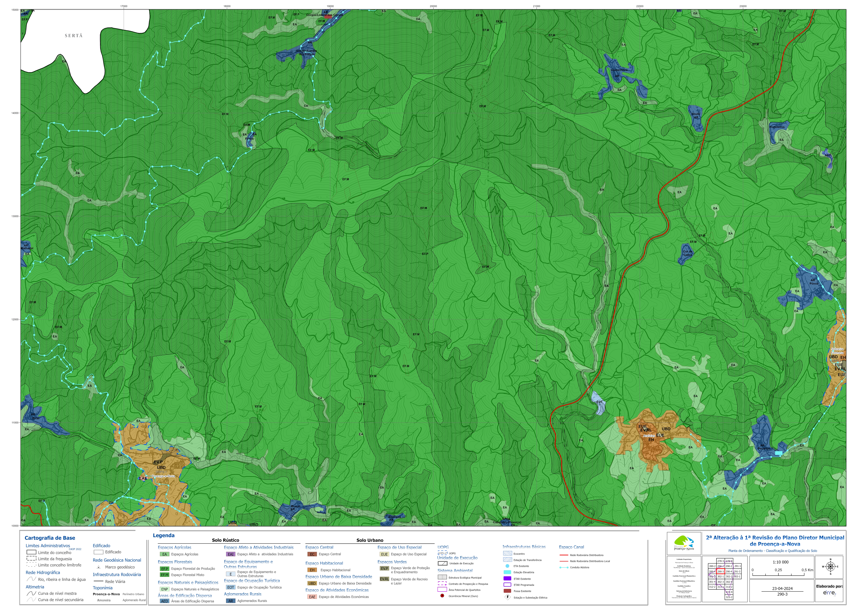Click the Ecocentro hatched legend symbol

[507, 553]
